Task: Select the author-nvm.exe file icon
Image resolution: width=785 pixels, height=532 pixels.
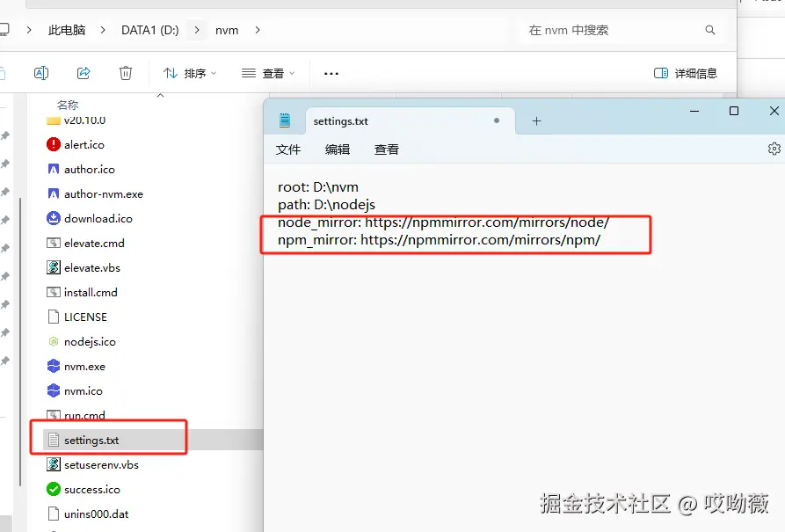Action: click(54, 193)
